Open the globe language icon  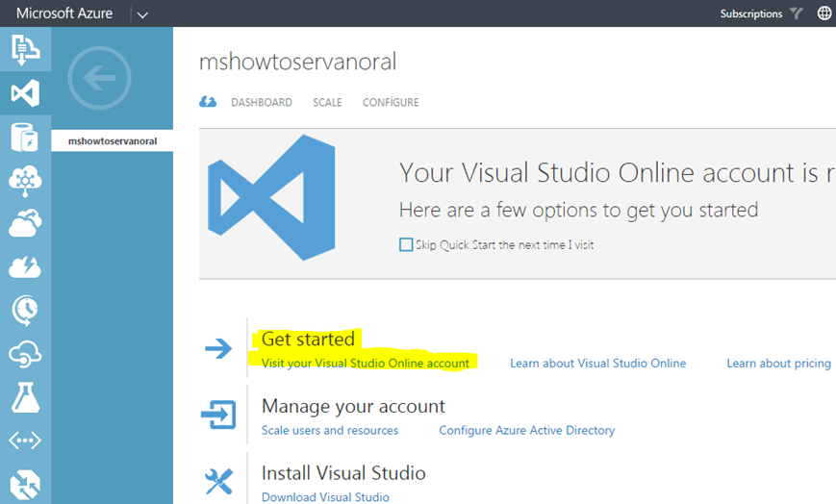(x=824, y=13)
